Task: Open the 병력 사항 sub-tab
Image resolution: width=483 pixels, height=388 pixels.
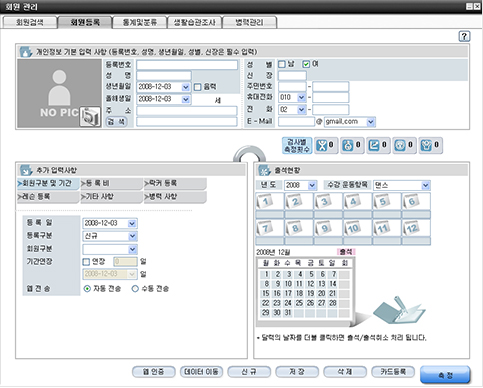Action: [x=175, y=197]
